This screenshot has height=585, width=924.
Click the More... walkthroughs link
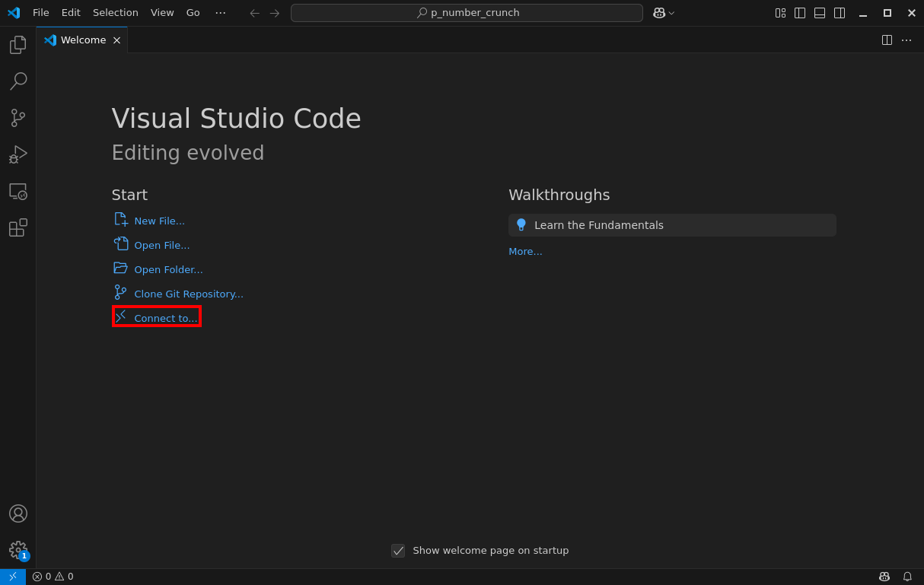[525, 251]
